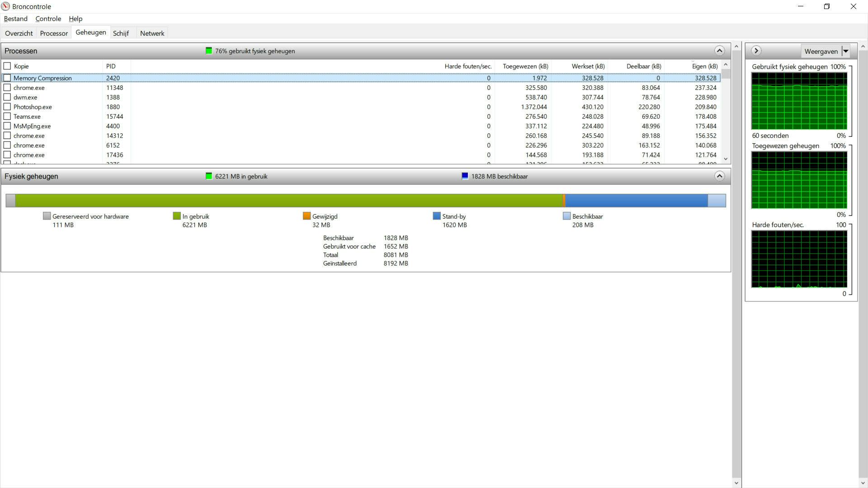The image size is (868, 488).
Task: Click green used physical memory indicator
Action: click(x=209, y=51)
